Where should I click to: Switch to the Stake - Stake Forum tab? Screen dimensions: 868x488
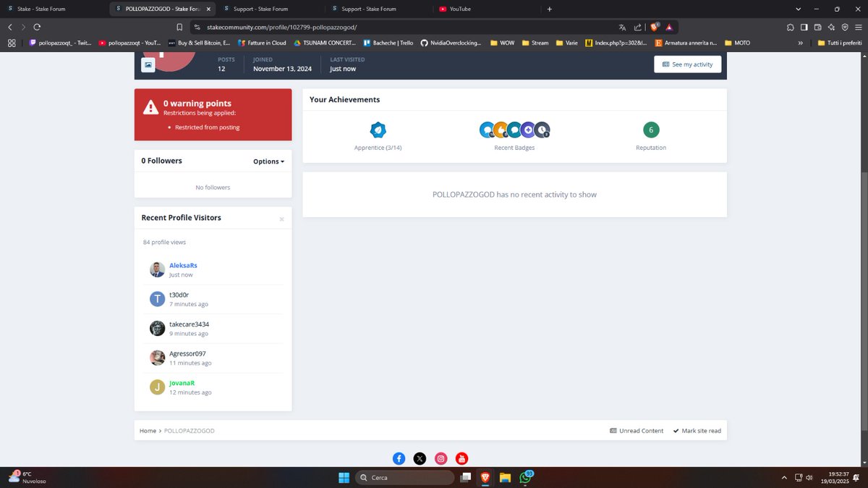click(x=54, y=9)
